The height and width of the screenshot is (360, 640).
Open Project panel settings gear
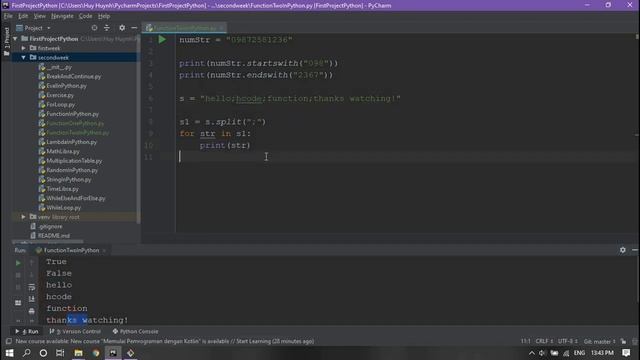[122, 28]
